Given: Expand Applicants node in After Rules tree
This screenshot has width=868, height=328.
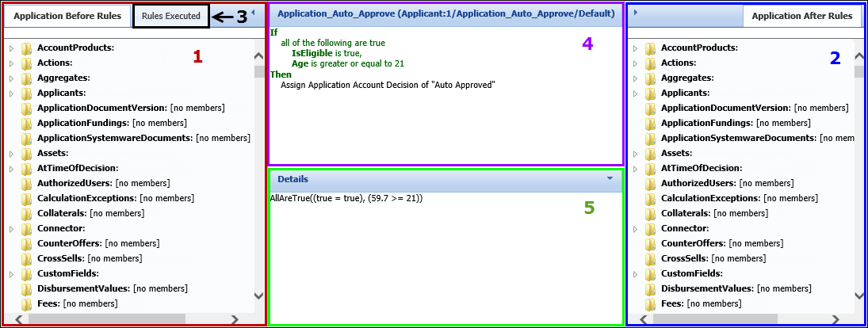Looking at the screenshot, I should (x=636, y=93).
